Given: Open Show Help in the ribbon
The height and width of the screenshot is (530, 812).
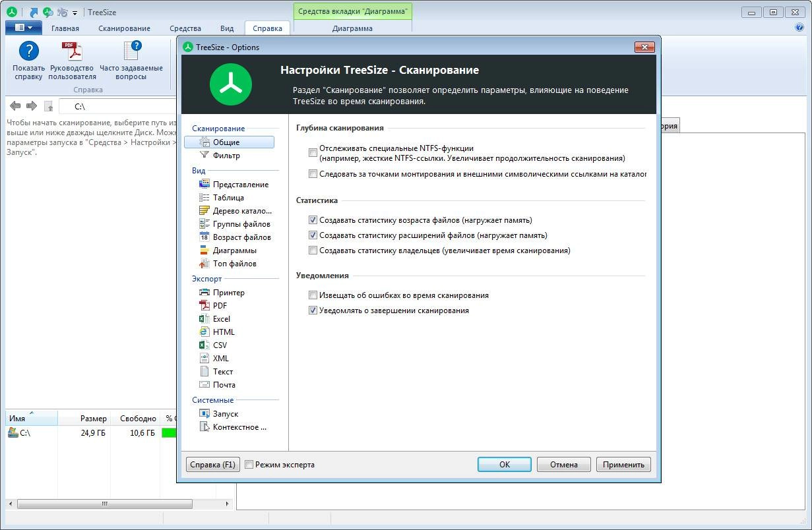Looking at the screenshot, I should [28, 61].
